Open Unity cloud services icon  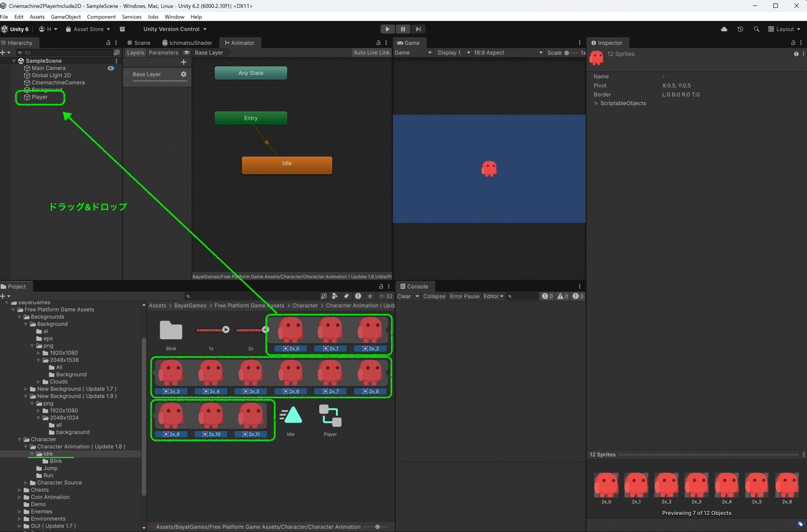coord(724,29)
